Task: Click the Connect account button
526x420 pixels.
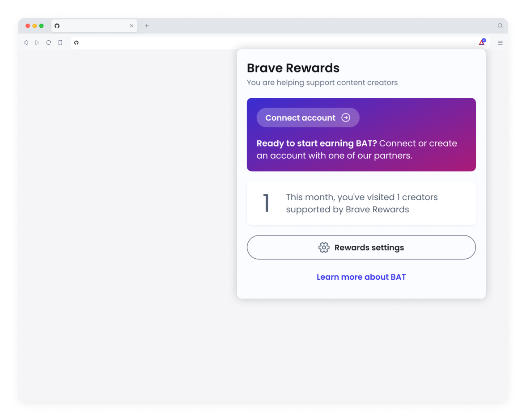Action: (x=308, y=118)
